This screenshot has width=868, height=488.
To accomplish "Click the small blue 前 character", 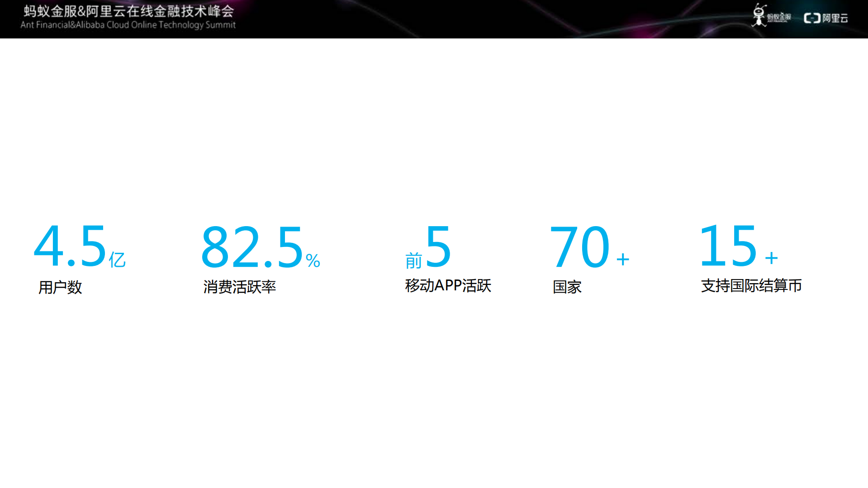I will [413, 261].
